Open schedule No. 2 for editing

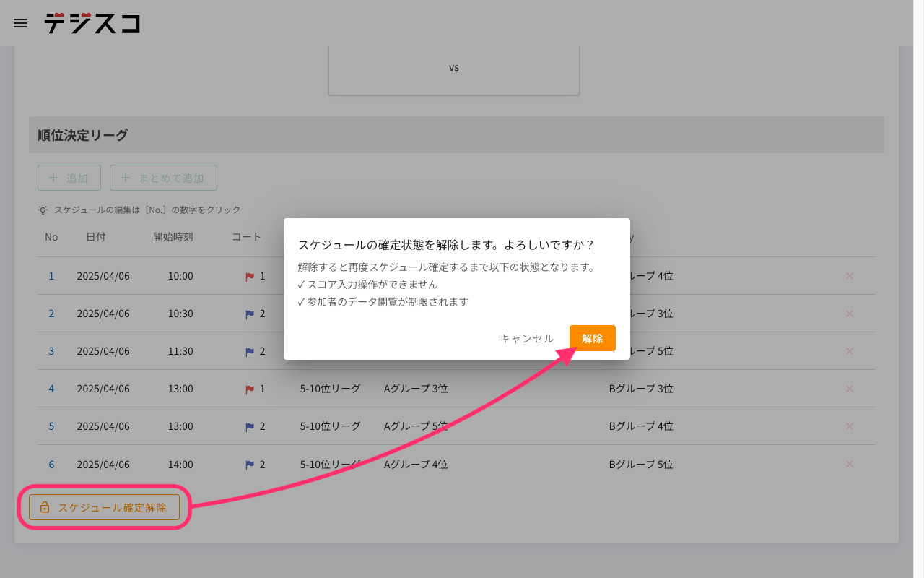pos(51,314)
